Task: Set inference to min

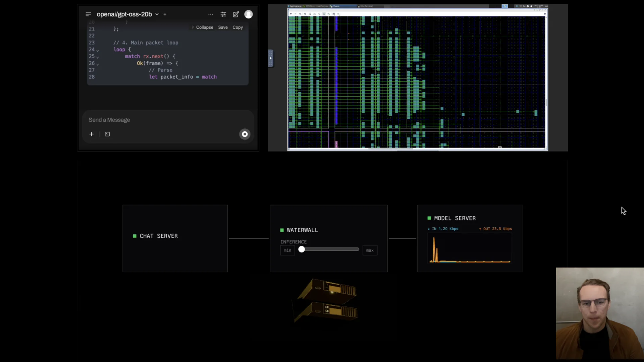Action: pyautogui.click(x=287, y=250)
